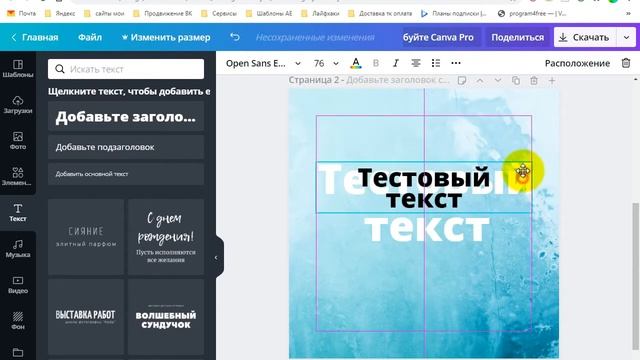The height and width of the screenshot is (360, 640).
Task: Open the Photos (Фото) sidebar tab
Action: point(18,140)
